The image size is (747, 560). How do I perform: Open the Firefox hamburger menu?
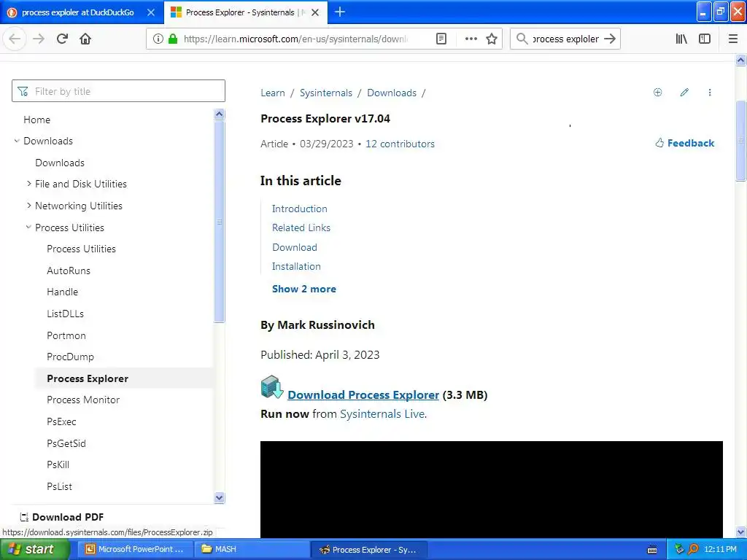tap(733, 39)
